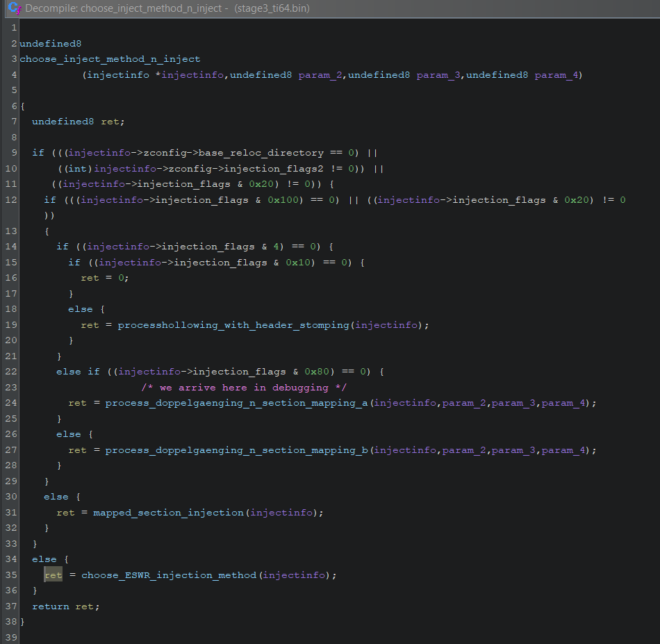Select the base_reloc_directory field
Image resolution: width=660 pixels, height=644 pixels.
tap(264, 153)
